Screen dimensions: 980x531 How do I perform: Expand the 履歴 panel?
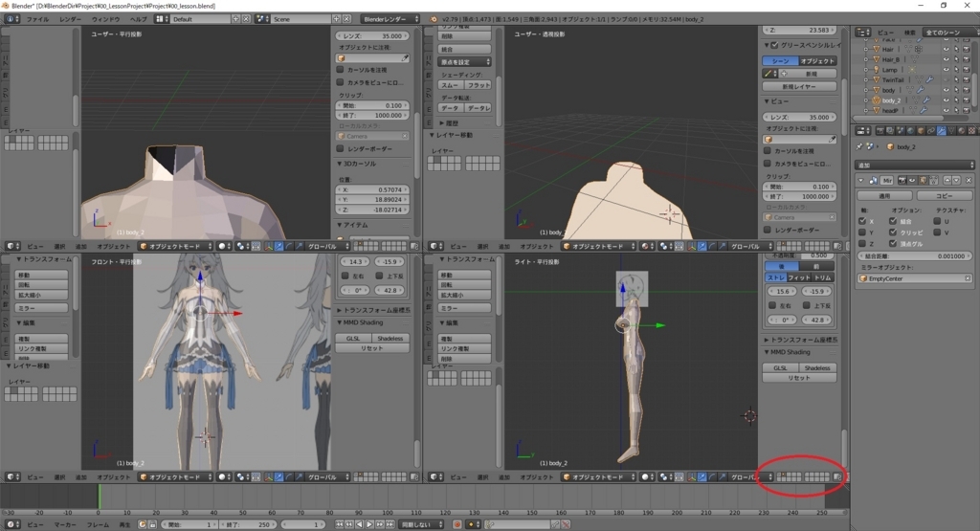point(450,123)
